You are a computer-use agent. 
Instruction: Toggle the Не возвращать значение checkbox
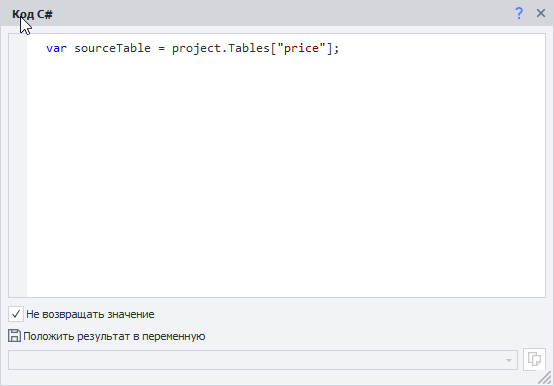click(16, 314)
